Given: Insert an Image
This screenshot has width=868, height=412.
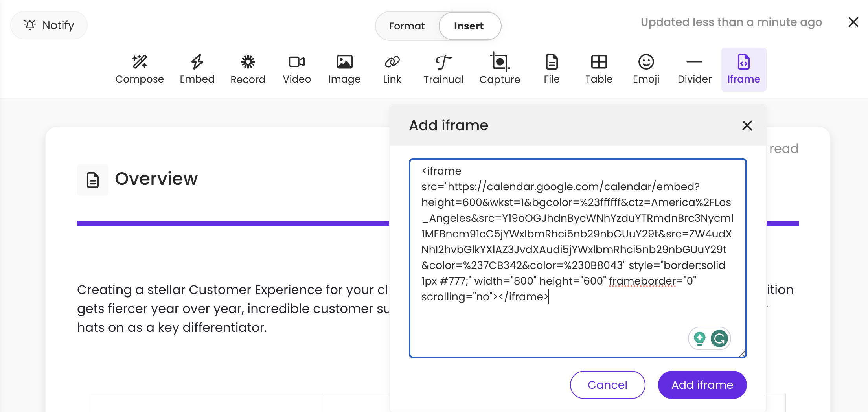Looking at the screenshot, I should coord(344,69).
